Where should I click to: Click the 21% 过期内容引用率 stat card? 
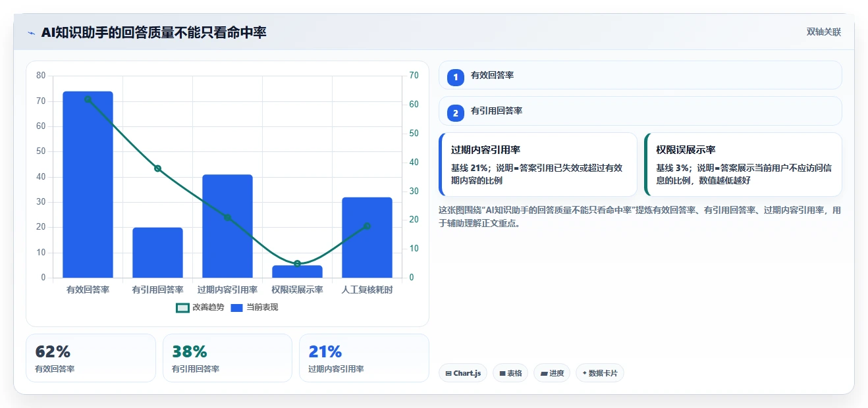coord(364,358)
